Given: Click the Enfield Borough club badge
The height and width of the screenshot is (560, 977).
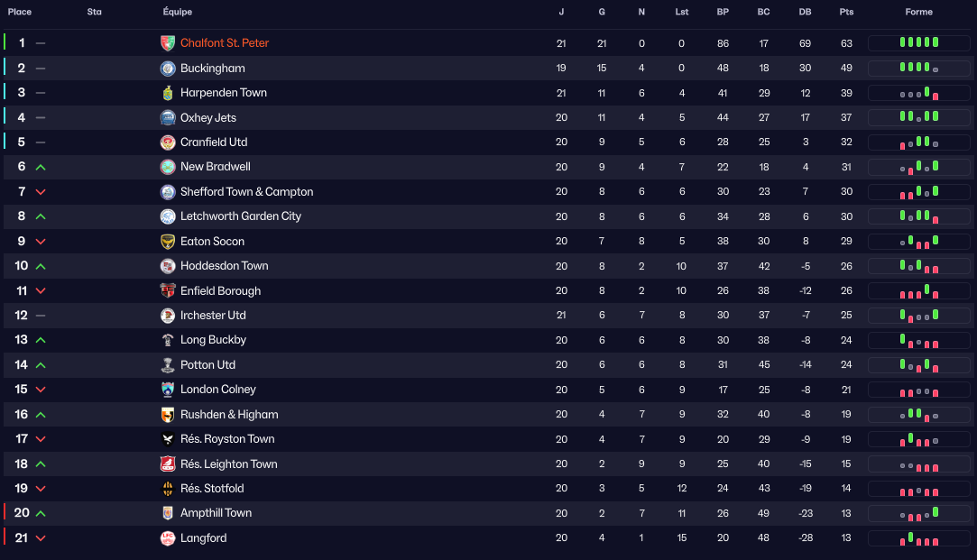Looking at the screenshot, I should pyautogui.click(x=167, y=290).
